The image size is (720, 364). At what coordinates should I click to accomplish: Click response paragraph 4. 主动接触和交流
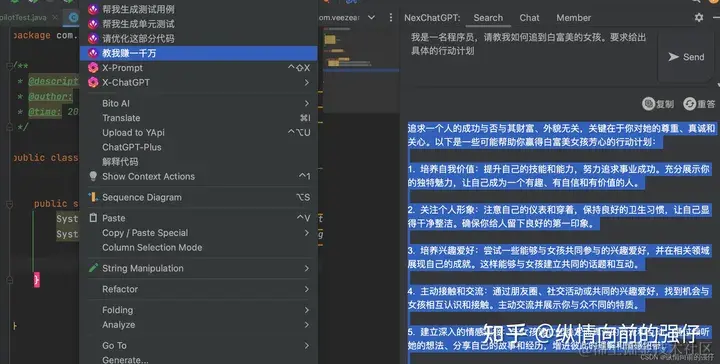coord(559,298)
